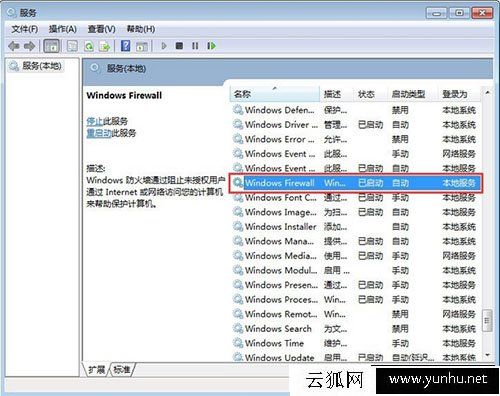Select the Windows Font C... service row
500x396 pixels.
click(356, 198)
